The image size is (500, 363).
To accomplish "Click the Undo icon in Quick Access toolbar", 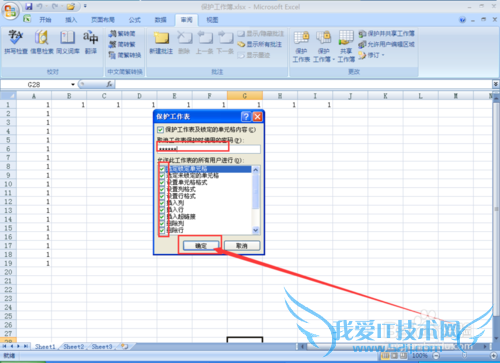I will (x=40, y=6).
